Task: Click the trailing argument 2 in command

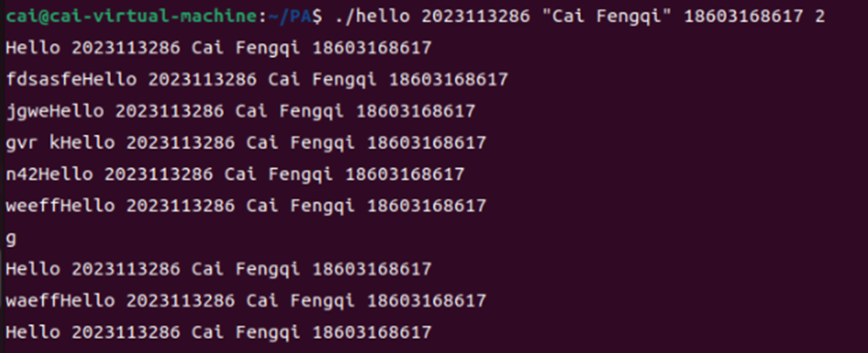Action: (x=820, y=16)
